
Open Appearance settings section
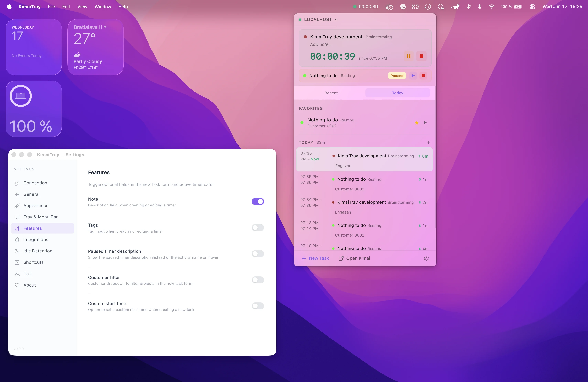[x=42, y=206]
